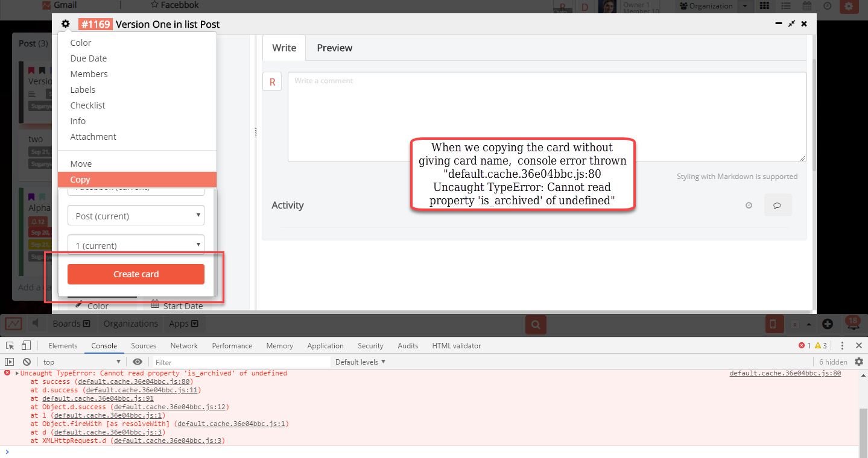Open the Post (current) list dropdown
The image size is (868, 458).
(x=136, y=215)
